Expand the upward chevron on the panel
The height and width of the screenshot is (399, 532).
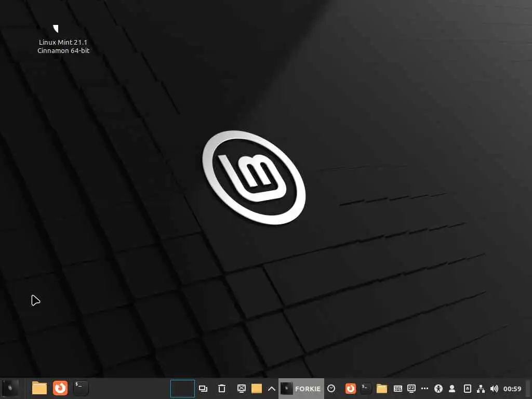(271, 389)
